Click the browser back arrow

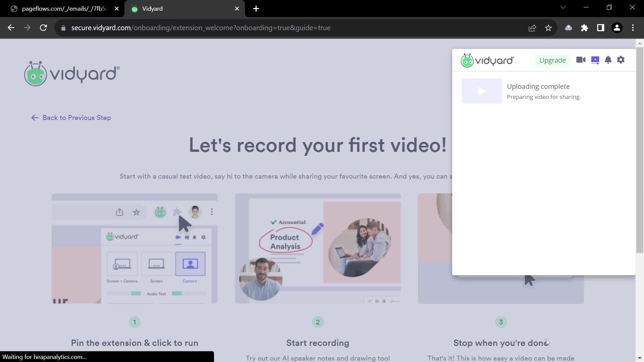[11, 28]
